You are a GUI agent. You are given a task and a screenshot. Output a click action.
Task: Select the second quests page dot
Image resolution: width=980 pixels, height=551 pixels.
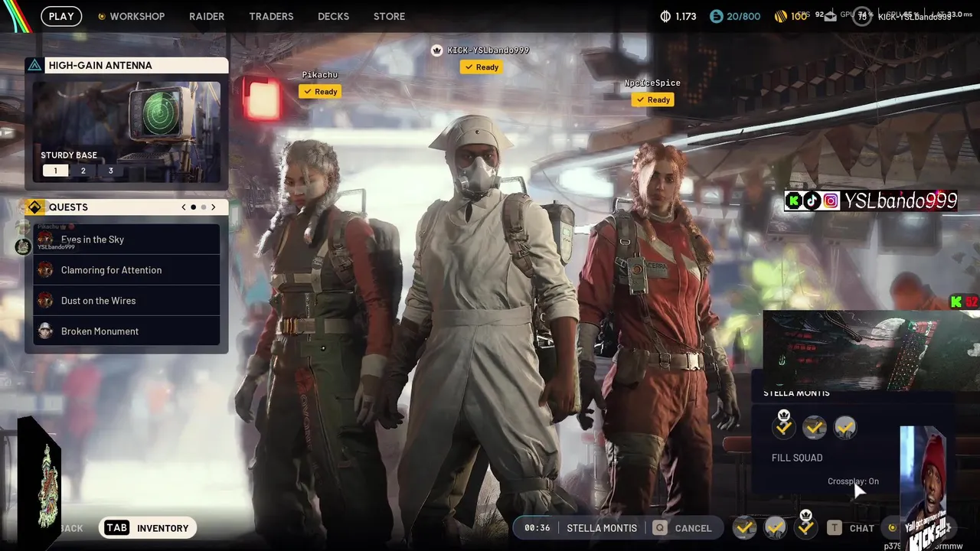pyautogui.click(x=204, y=207)
